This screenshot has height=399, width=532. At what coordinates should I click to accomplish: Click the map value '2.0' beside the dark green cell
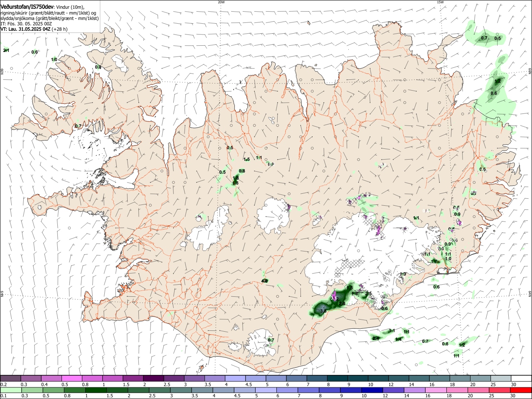click(x=342, y=303)
